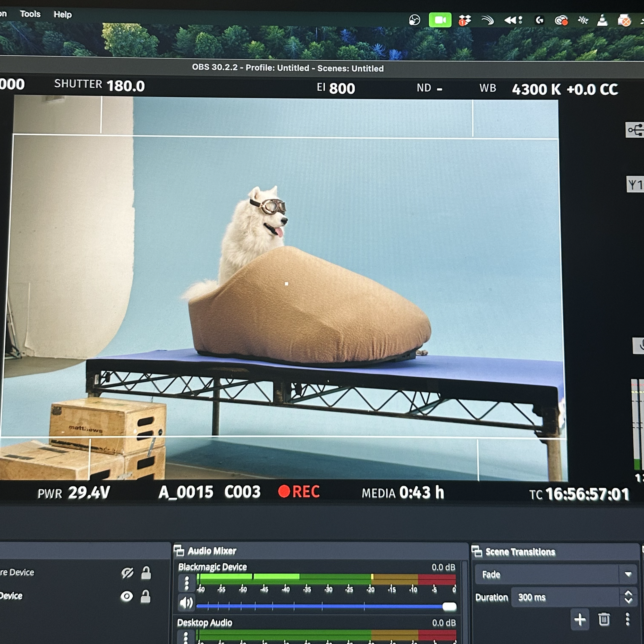Screen dimensions: 644x644
Task: Click the green camera indicator in menu bar
Action: 440,20
